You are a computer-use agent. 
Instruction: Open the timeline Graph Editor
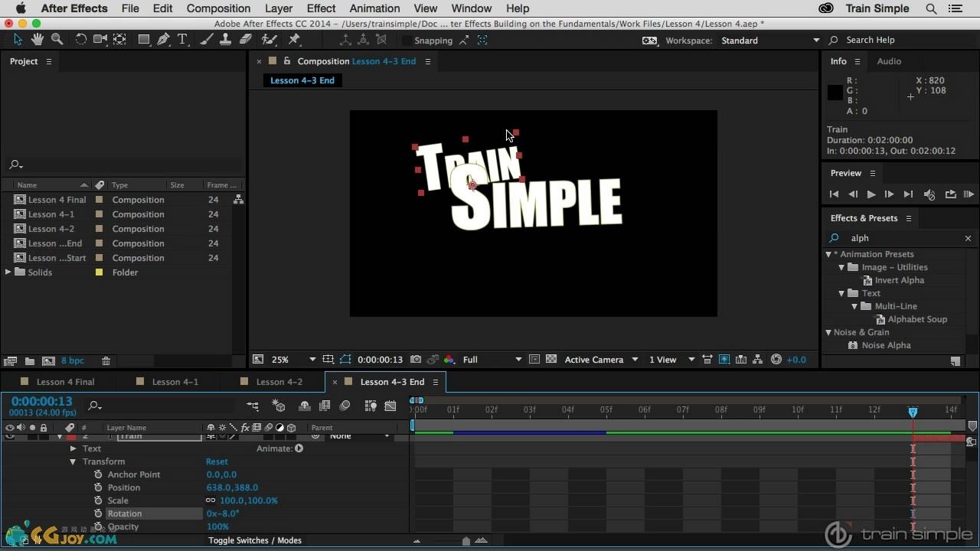(x=390, y=406)
